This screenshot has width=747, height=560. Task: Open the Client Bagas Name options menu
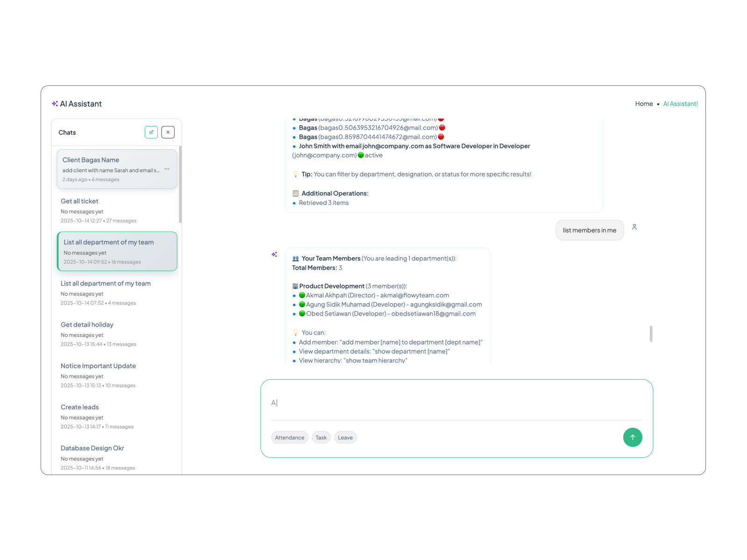(x=167, y=169)
